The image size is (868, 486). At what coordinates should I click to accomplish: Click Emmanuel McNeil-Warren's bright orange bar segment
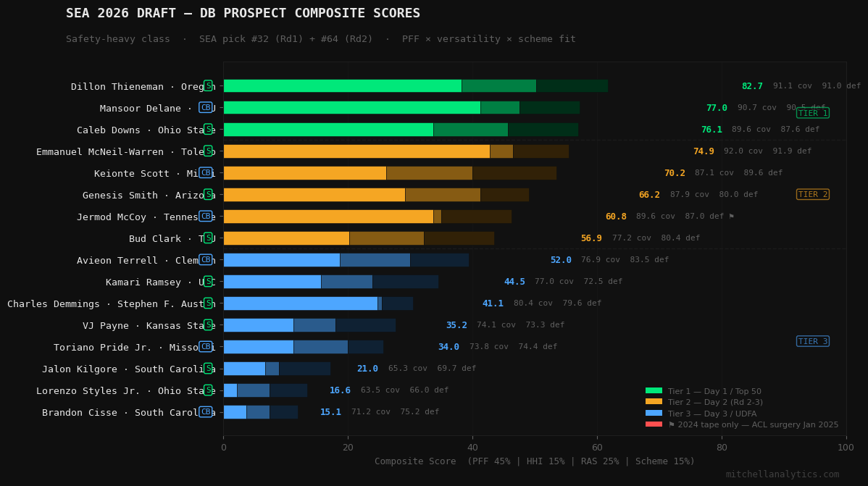(356, 151)
